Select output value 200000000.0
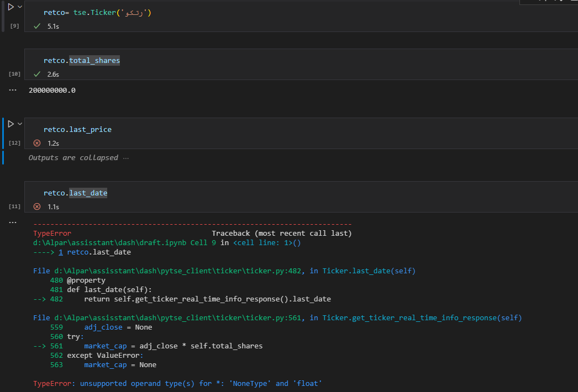Screen dimensions: 578x392 (x=52, y=90)
